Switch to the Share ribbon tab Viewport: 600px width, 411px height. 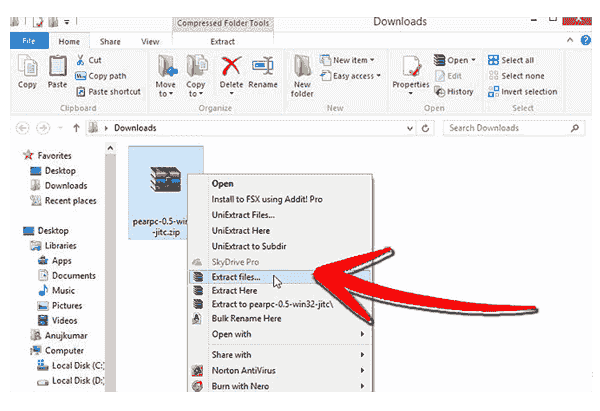click(x=110, y=41)
